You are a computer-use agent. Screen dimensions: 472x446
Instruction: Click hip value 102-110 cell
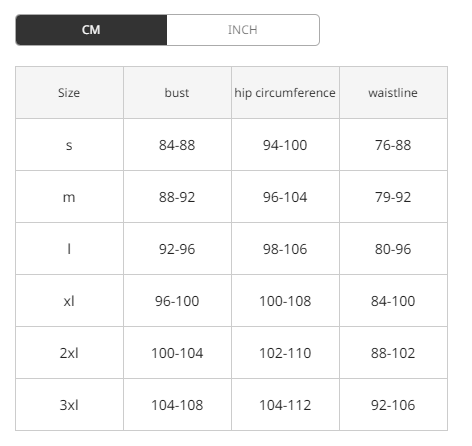(285, 353)
